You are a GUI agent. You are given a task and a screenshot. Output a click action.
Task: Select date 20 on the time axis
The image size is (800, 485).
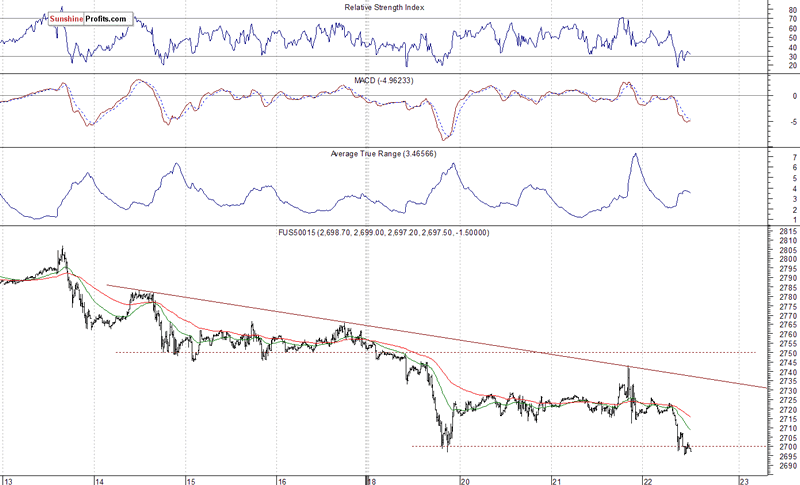click(x=464, y=479)
